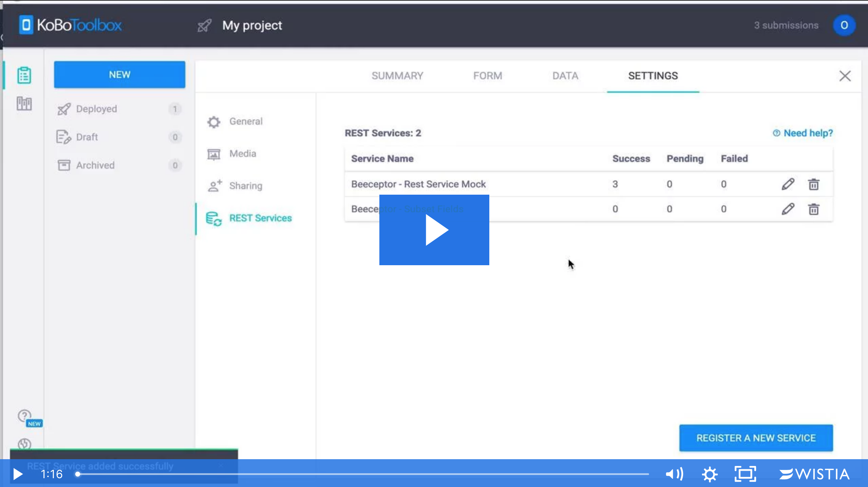The height and width of the screenshot is (487, 868).
Task: Show Deployed projects list
Action: point(96,109)
